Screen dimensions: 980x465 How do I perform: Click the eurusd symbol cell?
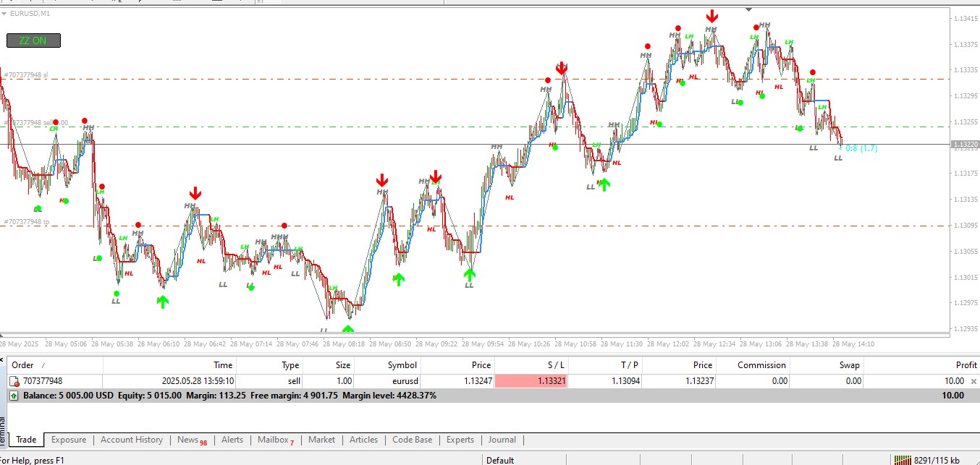pos(387,381)
